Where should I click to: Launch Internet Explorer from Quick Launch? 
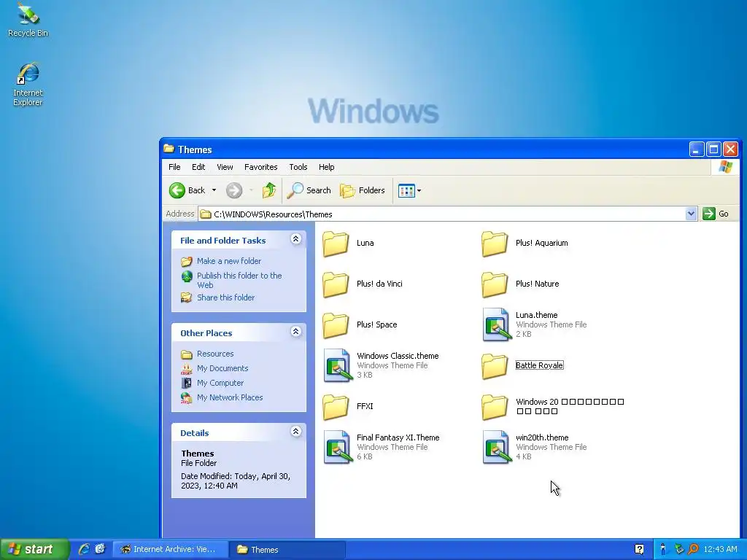[85, 549]
